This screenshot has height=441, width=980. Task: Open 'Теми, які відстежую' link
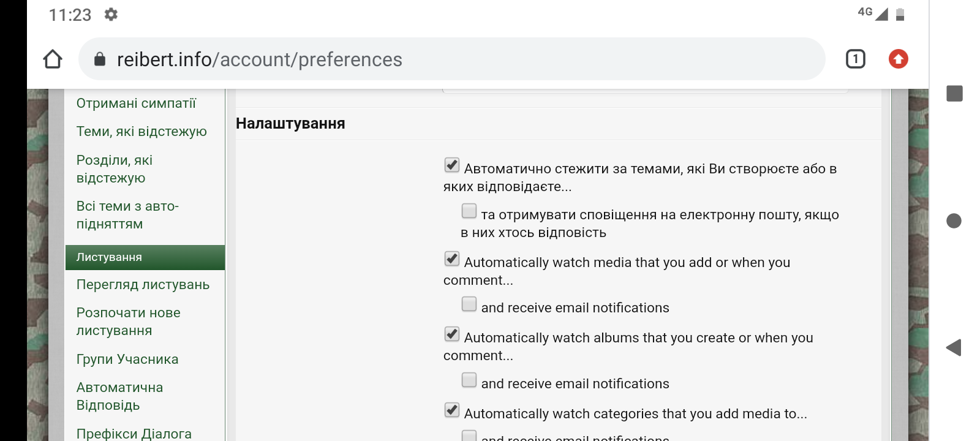pos(141,131)
